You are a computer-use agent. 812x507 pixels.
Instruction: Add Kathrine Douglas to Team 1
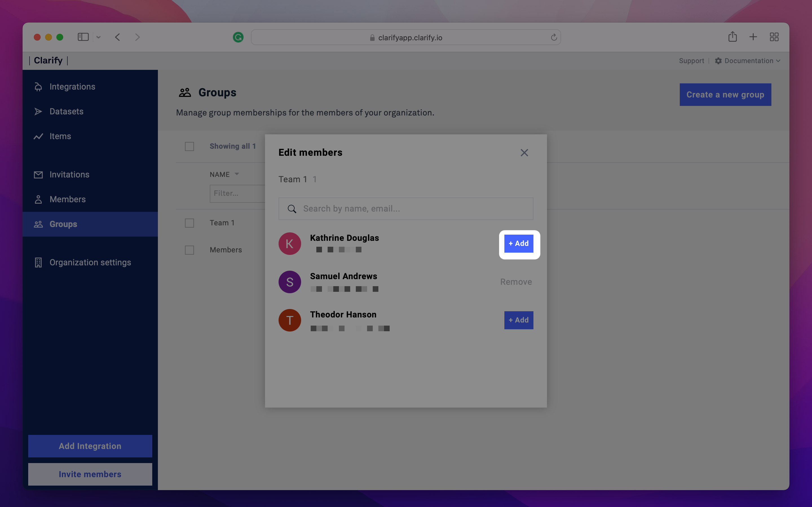pyautogui.click(x=518, y=244)
